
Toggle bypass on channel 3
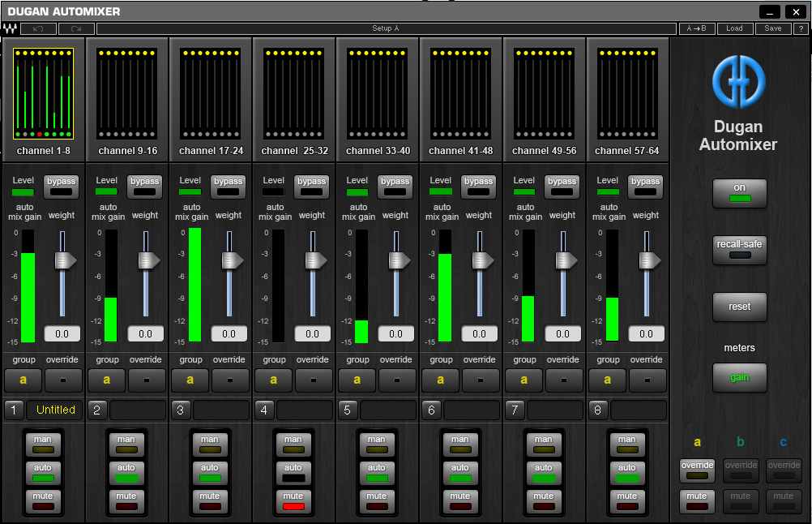click(228, 187)
